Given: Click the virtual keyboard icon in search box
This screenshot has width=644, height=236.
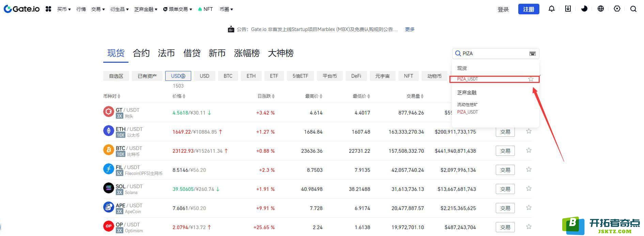Looking at the screenshot, I should 533,54.
